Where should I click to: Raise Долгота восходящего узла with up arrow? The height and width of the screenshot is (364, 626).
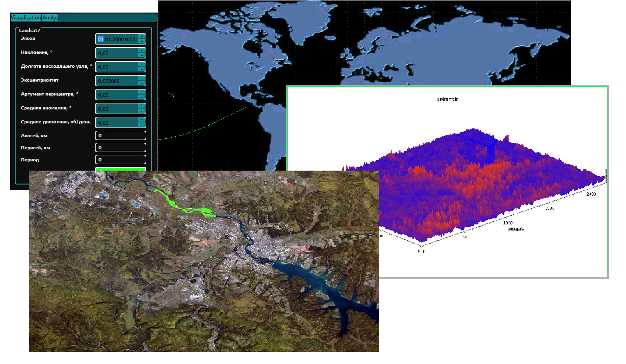(142, 64)
